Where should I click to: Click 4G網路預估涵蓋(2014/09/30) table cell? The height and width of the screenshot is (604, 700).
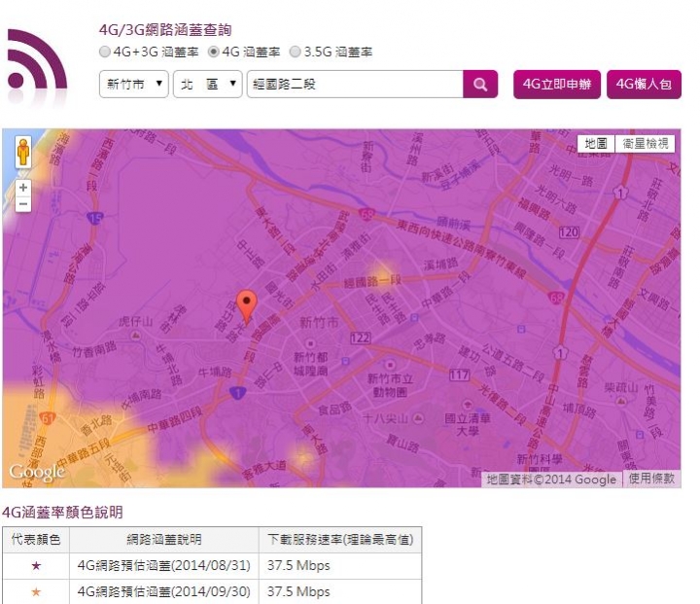click(x=164, y=592)
